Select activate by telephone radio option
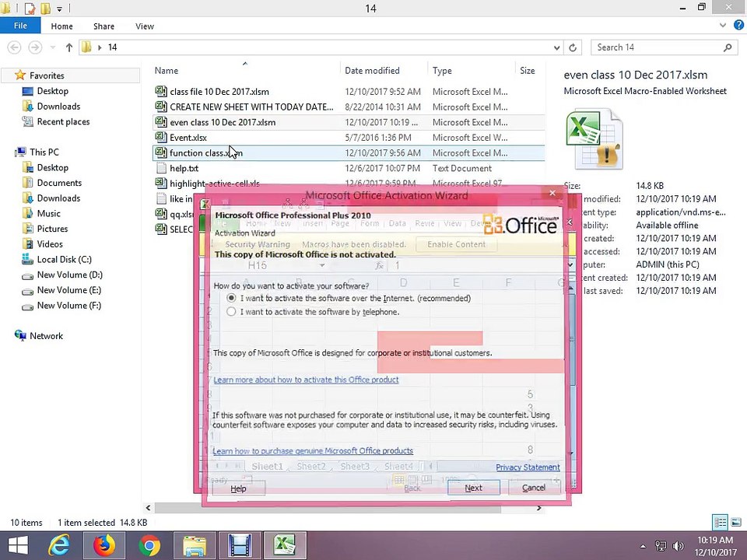This screenshot has height=560, width=747. click(232, 312)
